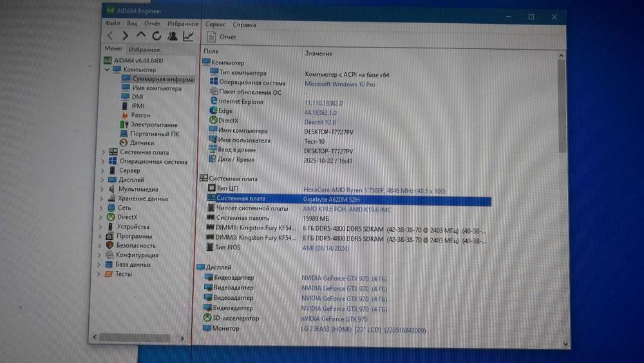
Task: Expand the Дисплей tree node
Action: click(x=102, y=180)
